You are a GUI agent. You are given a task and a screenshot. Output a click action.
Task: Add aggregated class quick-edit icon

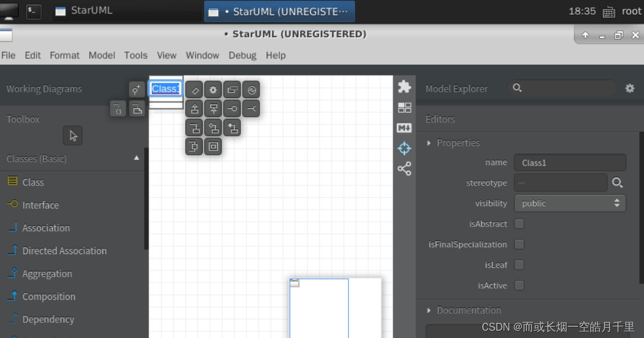[x=213, y=128]
